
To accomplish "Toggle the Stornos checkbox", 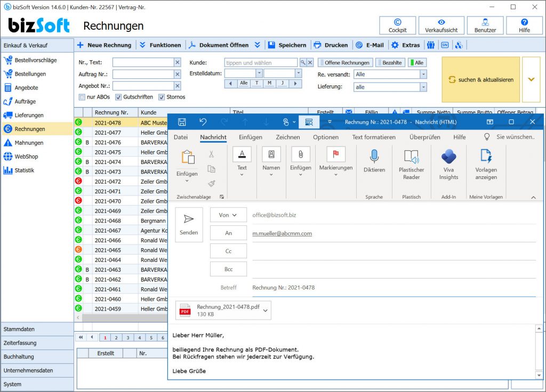I will tap(162, 97).
